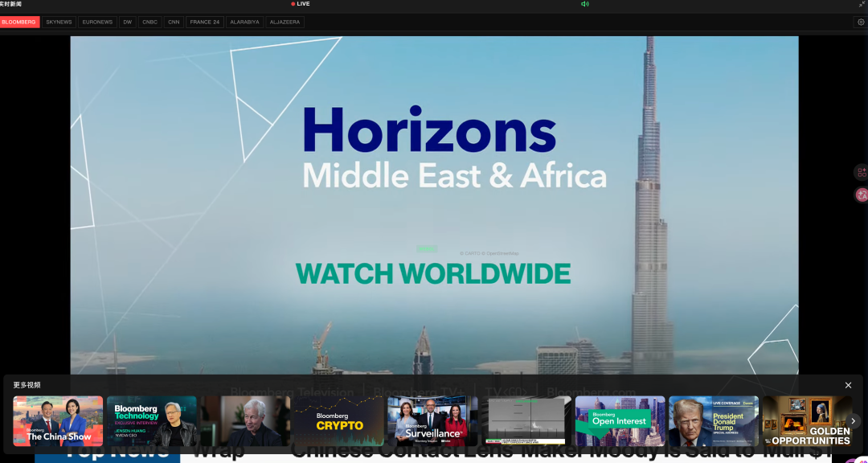
Task: Open the Bloomberg Open Interest video
Action: [x=620, y=421]
